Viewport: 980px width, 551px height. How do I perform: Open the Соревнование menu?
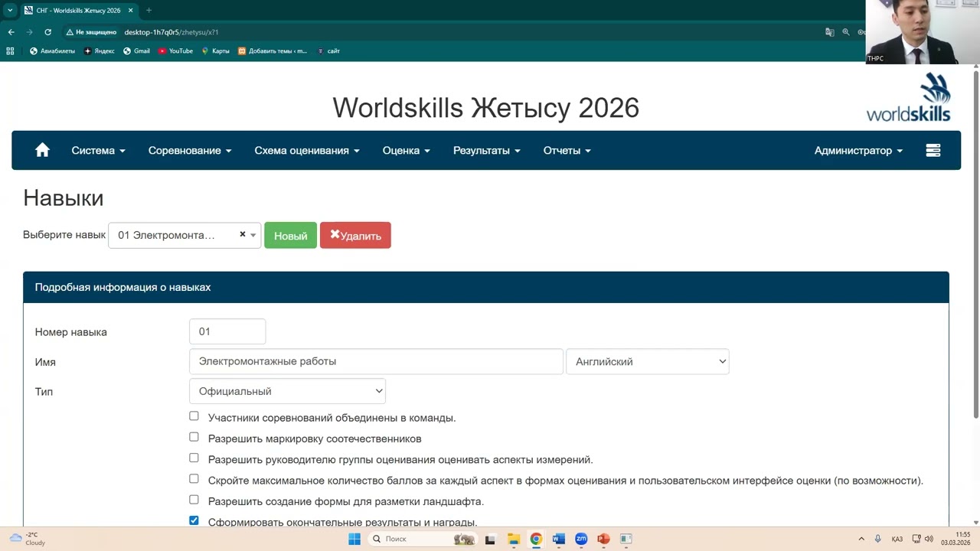(190, 151)
